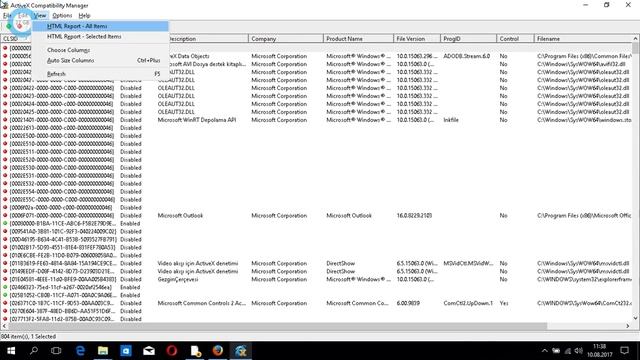Sort by the ProgID column header
Viewport: 640px width, 360px height.
[469, 39]
